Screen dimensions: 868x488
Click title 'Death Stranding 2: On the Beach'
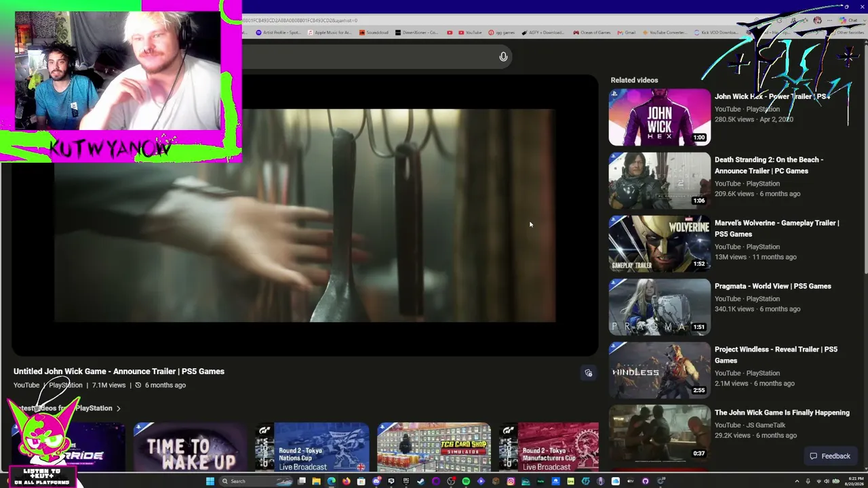coord(769,165)
